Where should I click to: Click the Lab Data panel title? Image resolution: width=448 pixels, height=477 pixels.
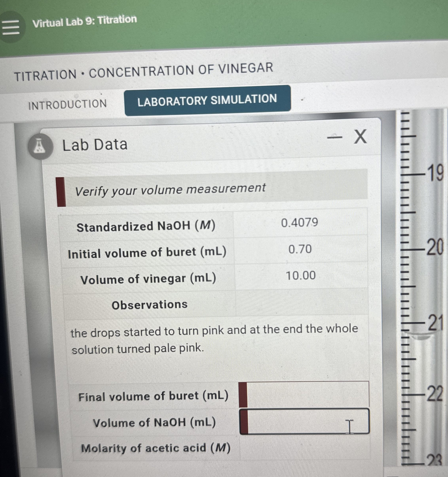(95, 145)
